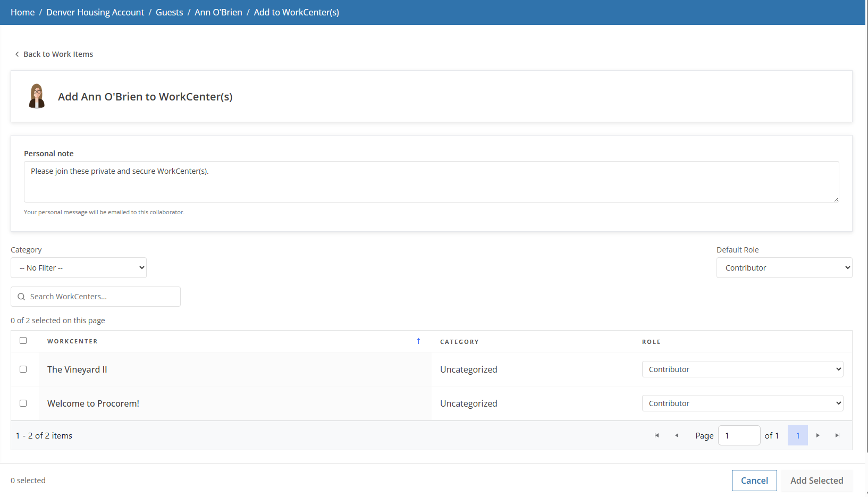Check Welcome to Procorem! row checkbox

[x=23, y=403]
